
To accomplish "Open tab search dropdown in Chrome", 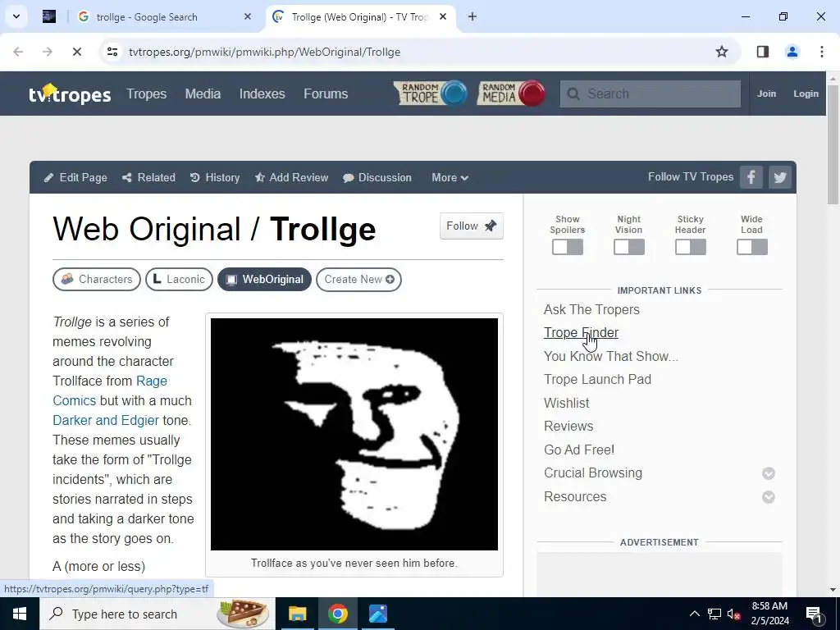I will coord(16,16).
